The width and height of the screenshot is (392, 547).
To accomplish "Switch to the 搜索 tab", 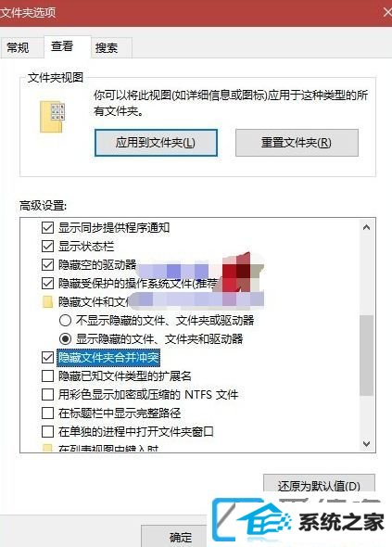I will click(x=107, y=47).
